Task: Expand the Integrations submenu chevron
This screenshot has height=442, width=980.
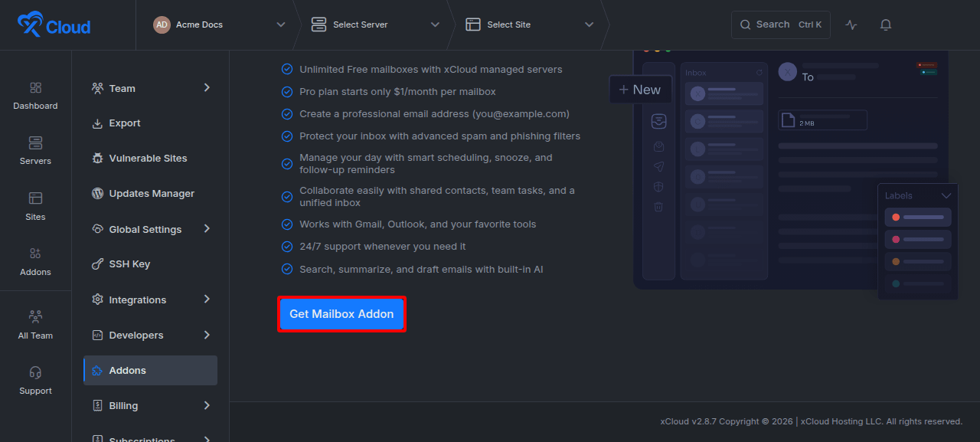Action: coord(207,300)
